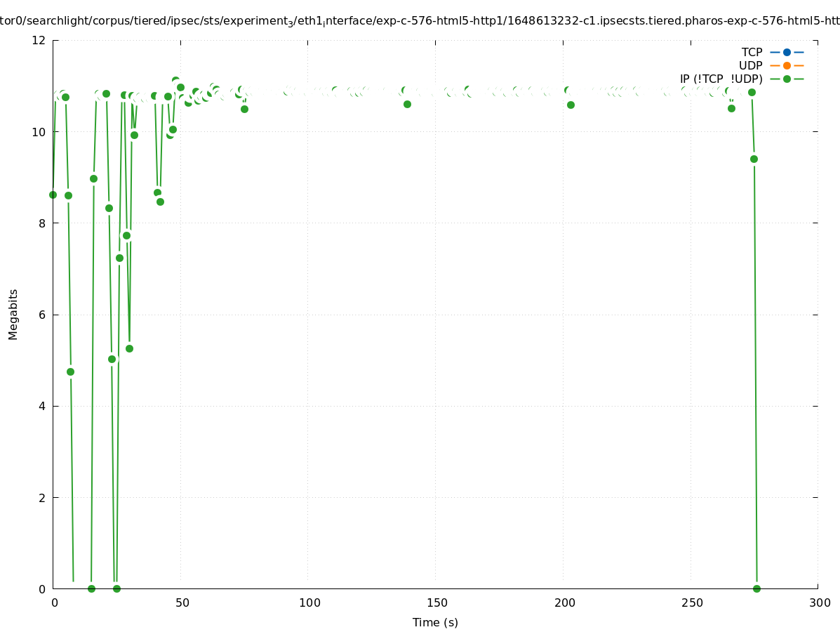This screenshot has height=632, width=840.
Task: Toggle the UDP series legend label
Action: (x=750, y=66)
